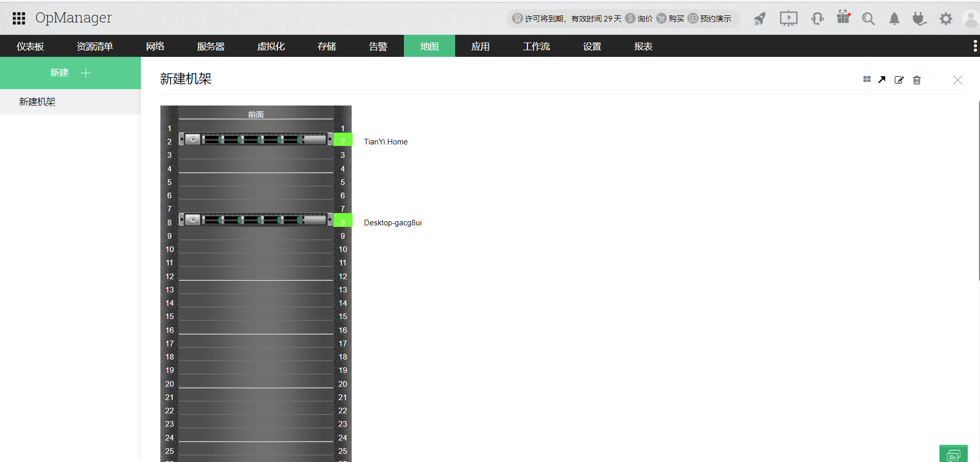
Task: Close the rack view with the X
Action: pyautogui.click(x=957, y=80)
